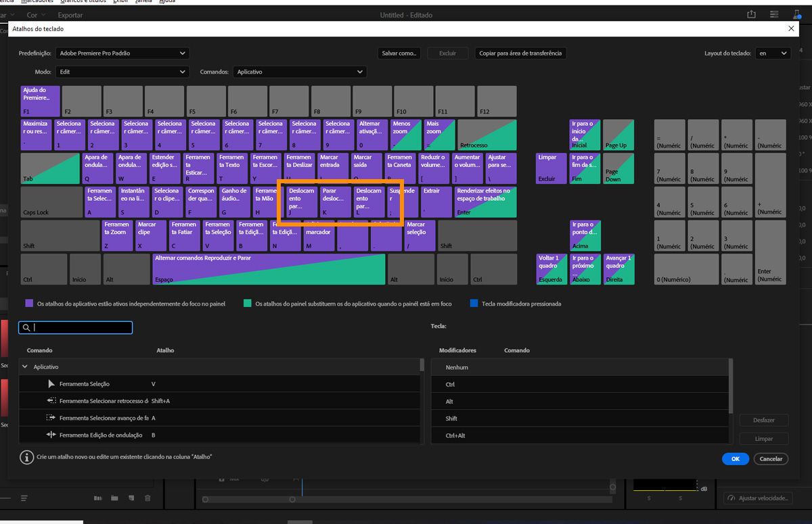Screen dimensions: 812x524
Task: Click the Limpar button beside the modifiers list
Action: (764, 439)
